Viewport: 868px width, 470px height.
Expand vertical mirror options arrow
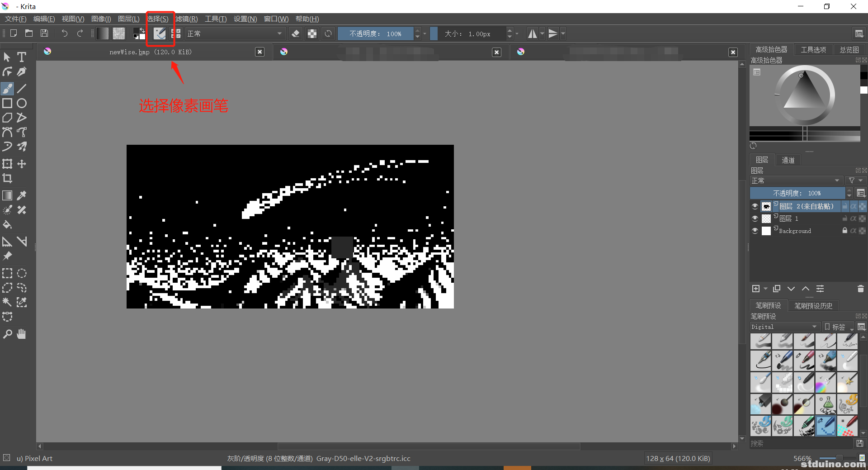563,33
